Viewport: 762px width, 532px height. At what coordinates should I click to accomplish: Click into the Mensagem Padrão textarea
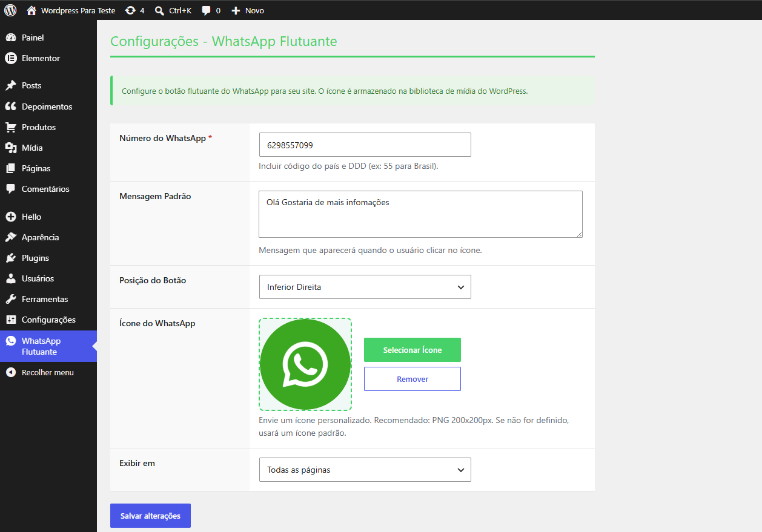[x=420, y=214]
